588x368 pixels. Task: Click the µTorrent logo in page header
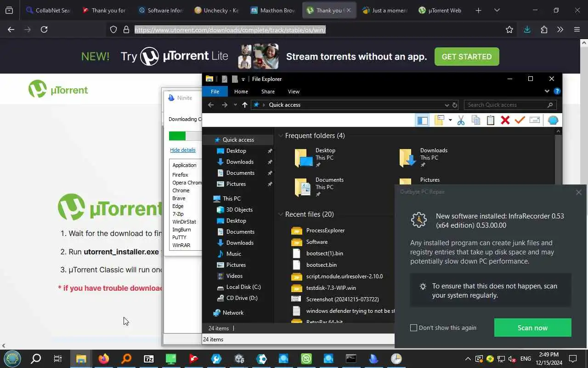[58, 90]
